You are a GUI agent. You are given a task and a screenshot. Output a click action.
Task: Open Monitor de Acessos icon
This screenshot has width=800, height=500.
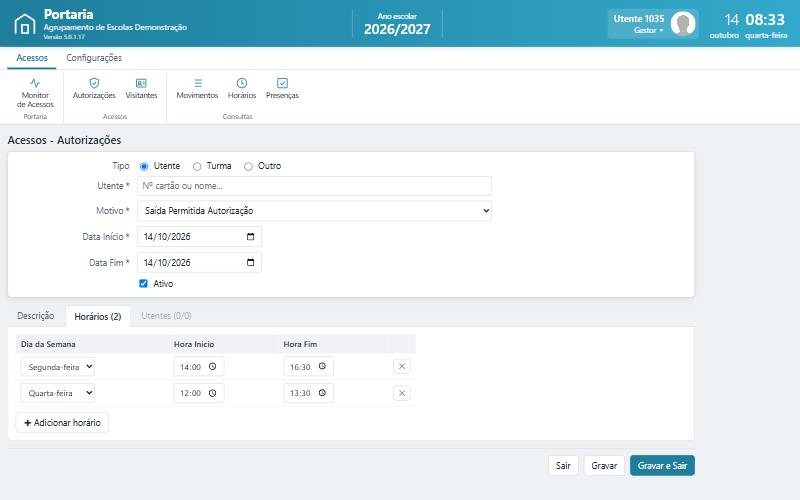[x=35, y=83]
